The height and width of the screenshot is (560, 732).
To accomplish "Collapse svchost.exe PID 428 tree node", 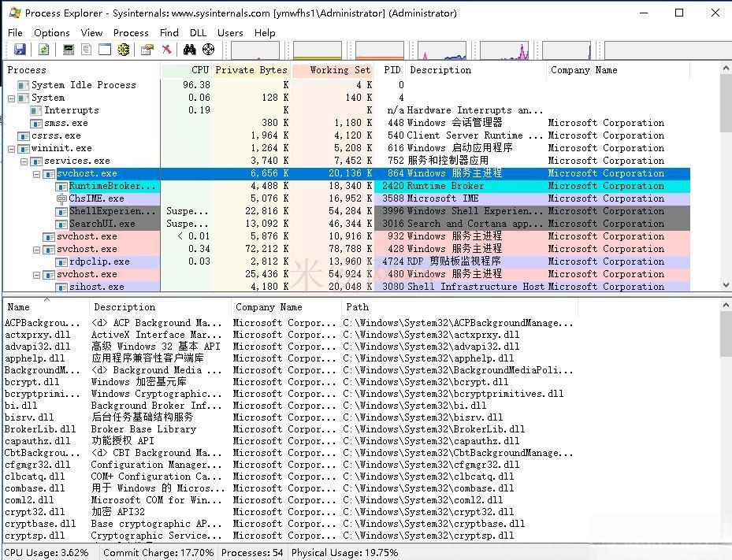I will click(37, 250).
